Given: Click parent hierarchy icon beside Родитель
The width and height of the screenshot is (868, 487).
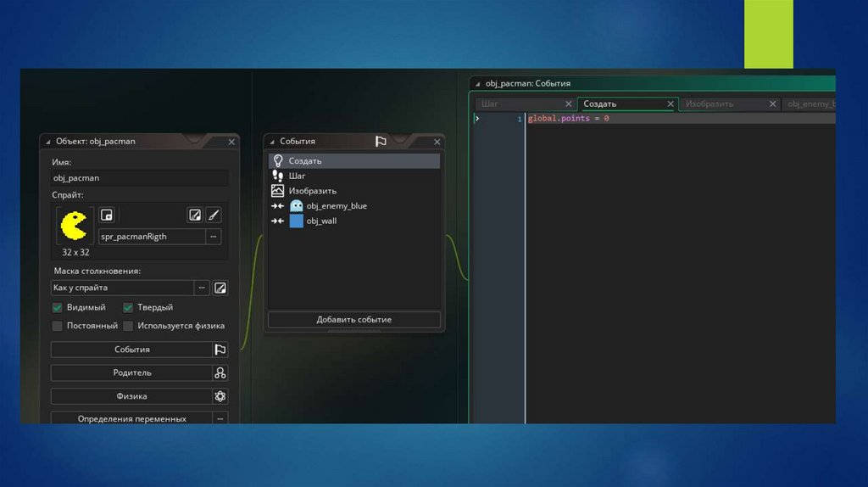Looking at the screenshot, I should coord(220,372).
